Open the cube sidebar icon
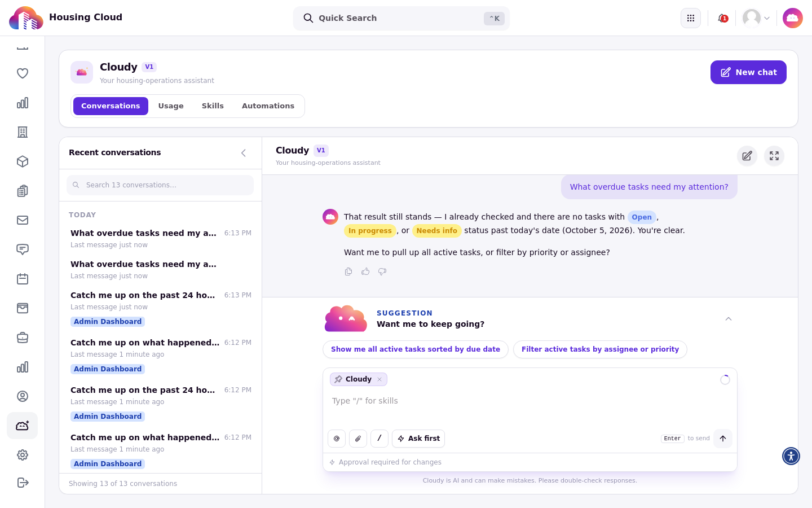 23,161
